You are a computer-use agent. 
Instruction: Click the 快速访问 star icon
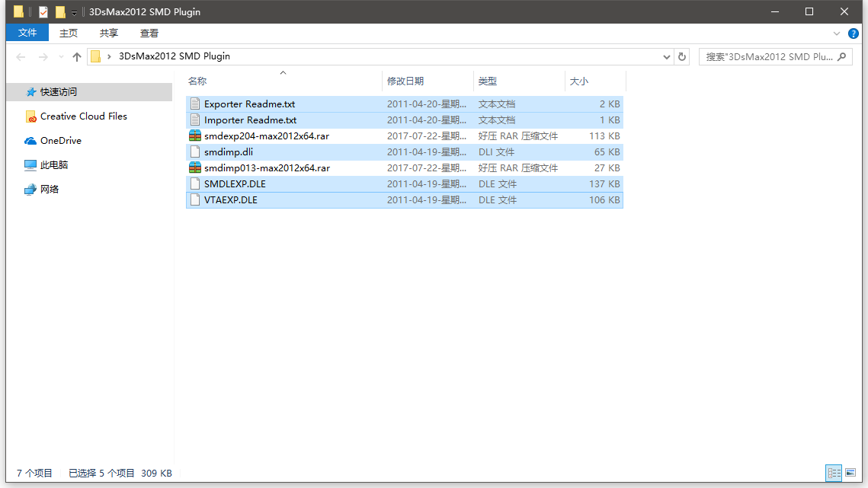pyautogui.click(x=31, y=92)
